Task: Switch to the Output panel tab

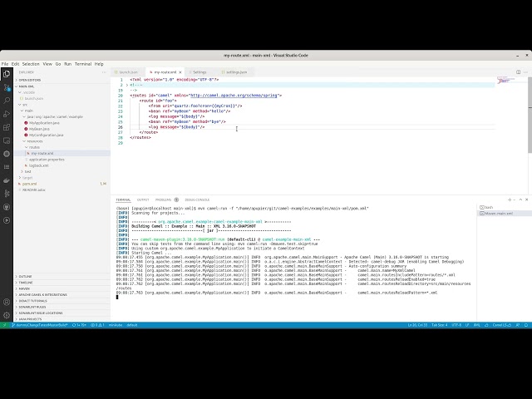Action: [143, 199]
